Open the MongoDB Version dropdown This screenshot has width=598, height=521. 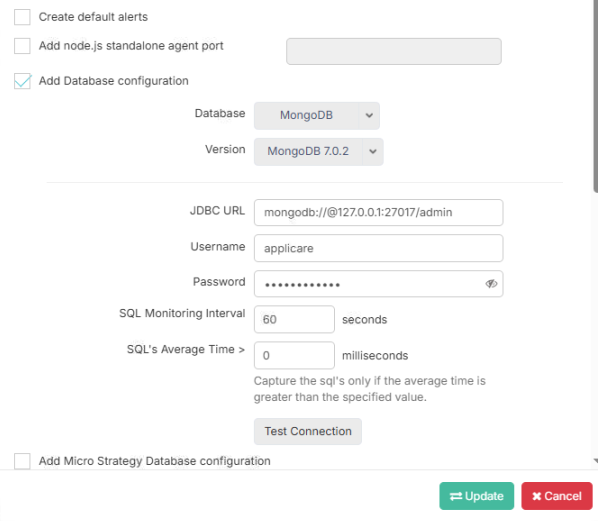[318, 151]
